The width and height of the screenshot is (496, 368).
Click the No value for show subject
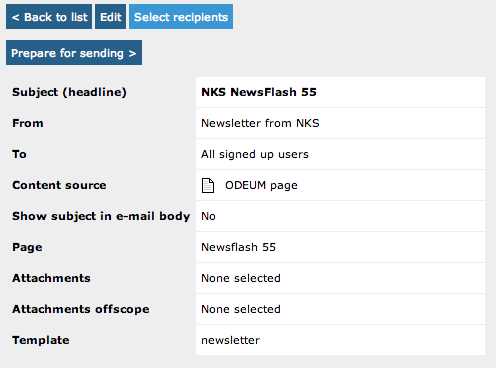pos(208,216)
